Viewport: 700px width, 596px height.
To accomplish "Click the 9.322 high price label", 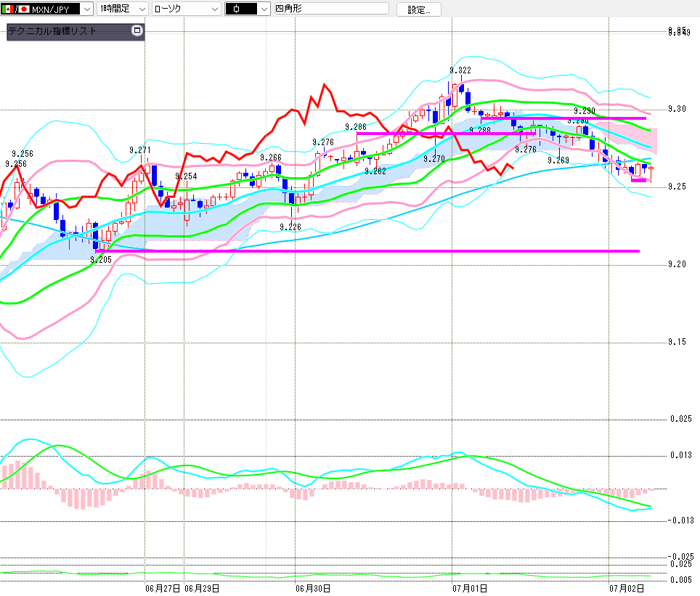I will click(460, 70).
